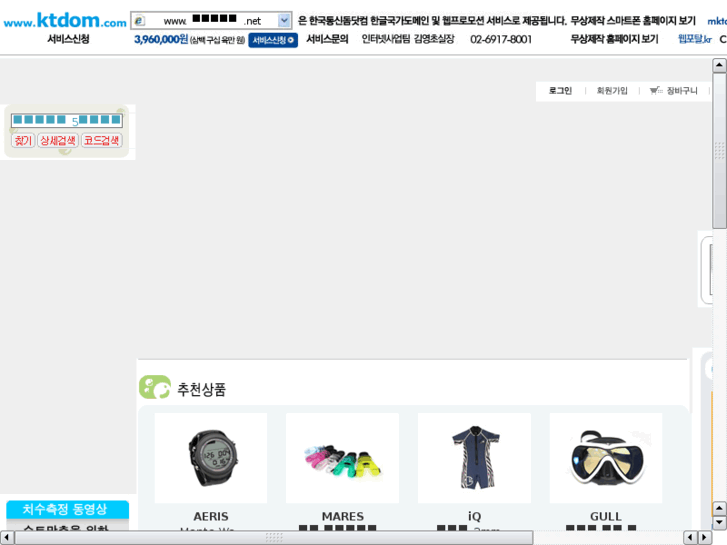The width and height of the screenshot is (727, 545).
Task: Click the MARES product name
Action: 343,516
